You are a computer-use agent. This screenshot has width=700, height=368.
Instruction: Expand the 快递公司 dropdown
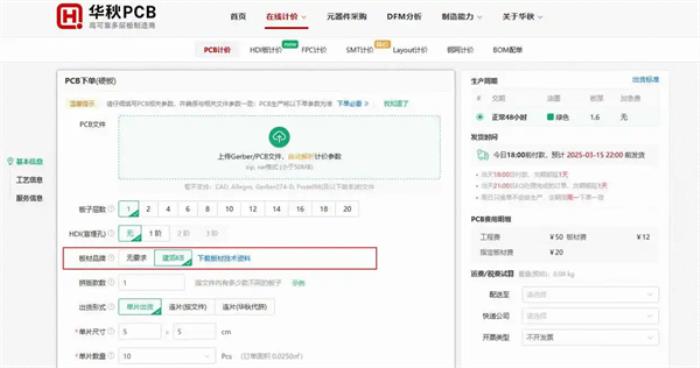coord(590,316)
